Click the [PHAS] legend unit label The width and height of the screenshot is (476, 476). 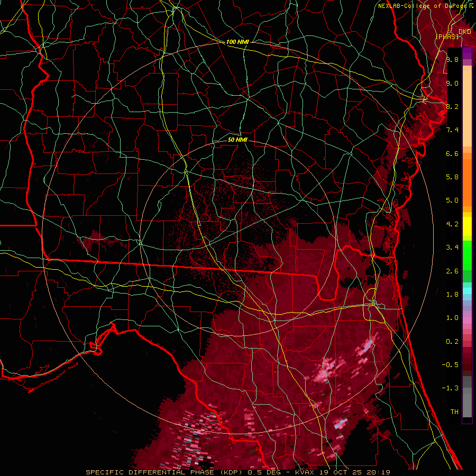coord(447,36)
